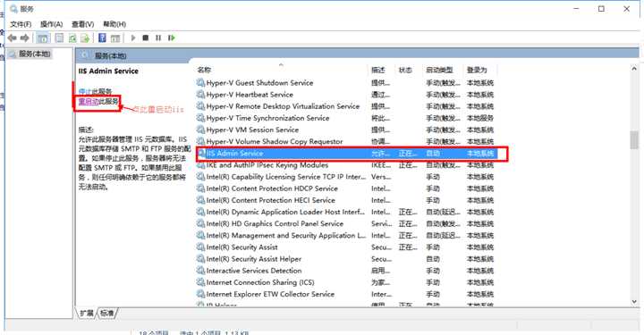This screenshot has width=644, height=335.
Task: Open the Help toolbar icon
Action: [x=102, y=38]
